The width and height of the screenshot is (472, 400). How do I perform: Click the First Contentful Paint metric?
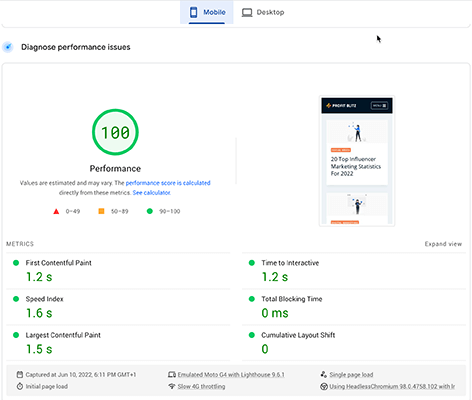[x=118, y=270]
